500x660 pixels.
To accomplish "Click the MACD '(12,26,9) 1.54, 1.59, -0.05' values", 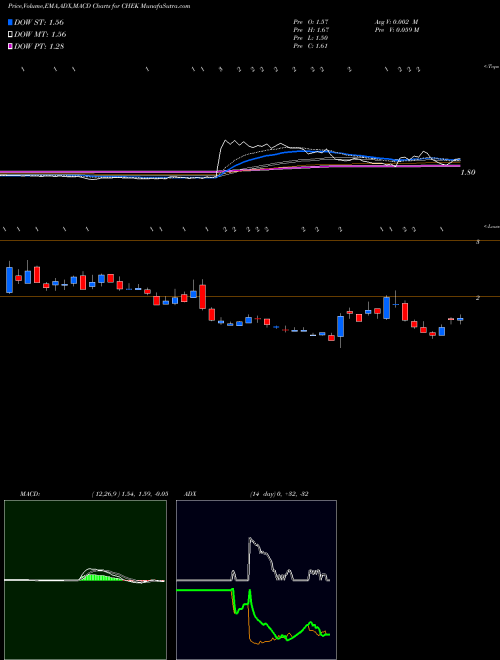I will 129,494.
